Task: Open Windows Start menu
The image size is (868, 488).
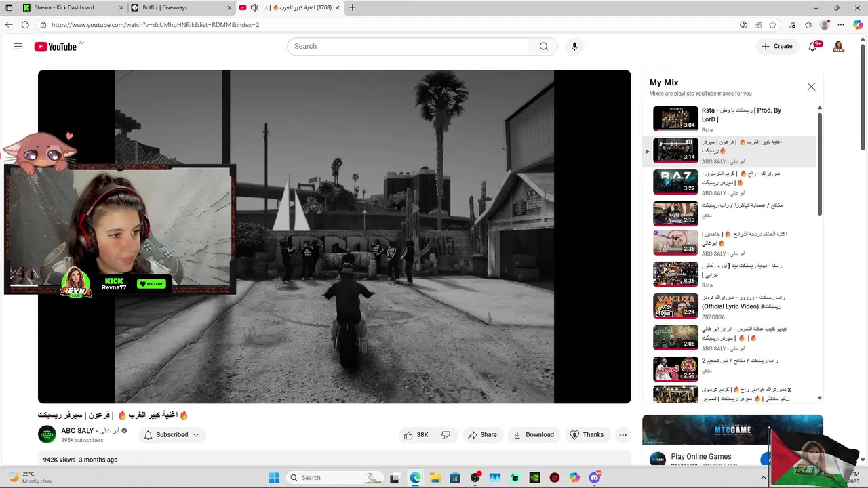Action: pyautogui.click(x=274, y=478)
